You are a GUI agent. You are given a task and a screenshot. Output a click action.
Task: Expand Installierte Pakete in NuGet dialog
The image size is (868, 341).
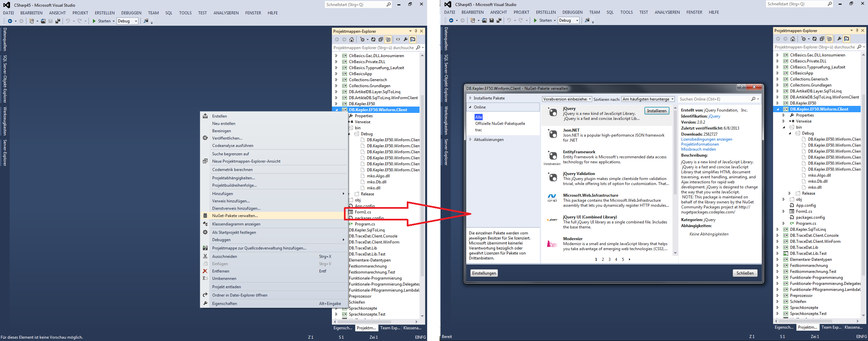[470, 98]
